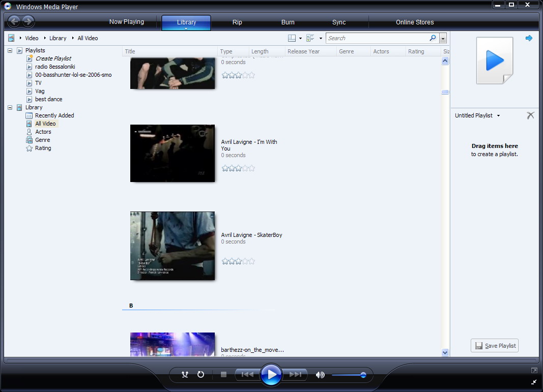Go back with the back arrow button

click(x=14, y=22)
